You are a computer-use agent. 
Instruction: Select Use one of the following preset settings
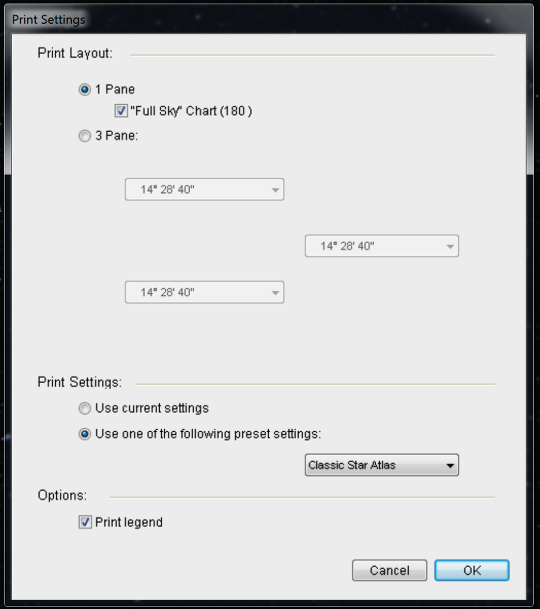coord(85,434)
